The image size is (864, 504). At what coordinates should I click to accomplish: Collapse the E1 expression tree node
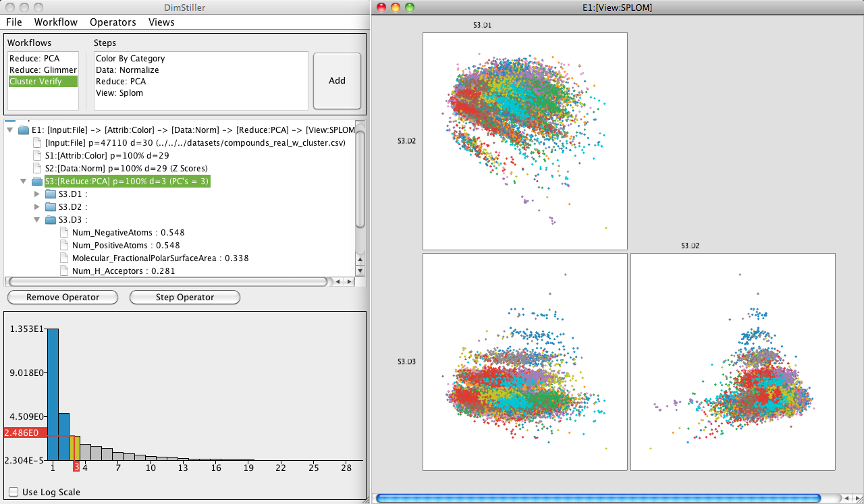point(10,130)
